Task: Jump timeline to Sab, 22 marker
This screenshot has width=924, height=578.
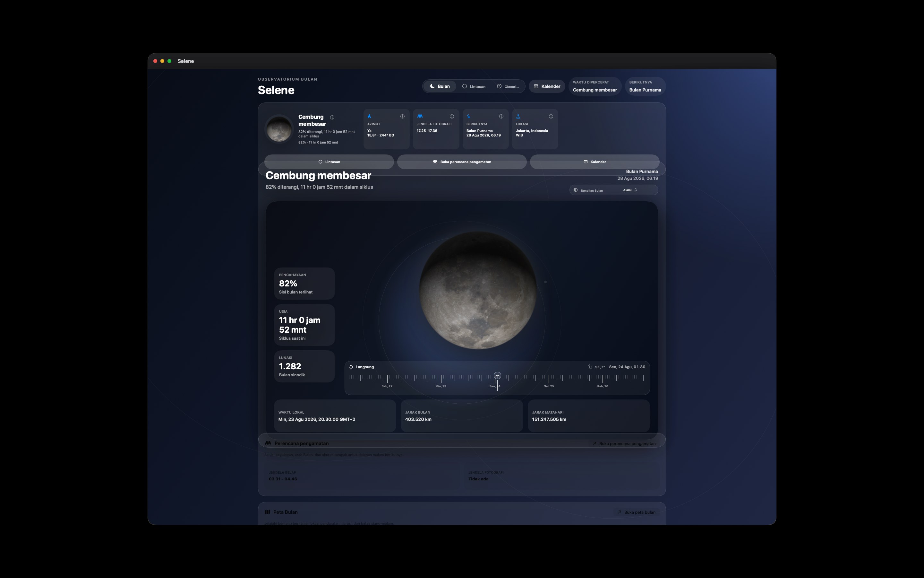Action: (x=387, y=386)
